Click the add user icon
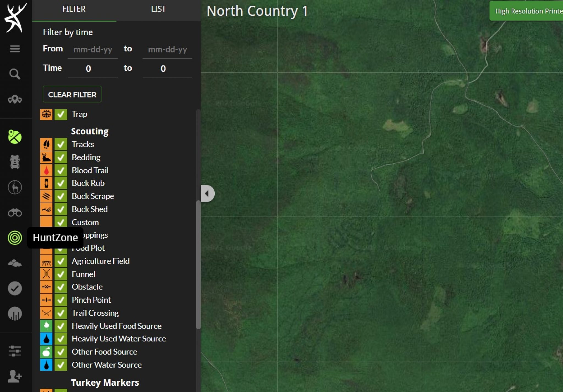563x392 pixels. [15, 376]
